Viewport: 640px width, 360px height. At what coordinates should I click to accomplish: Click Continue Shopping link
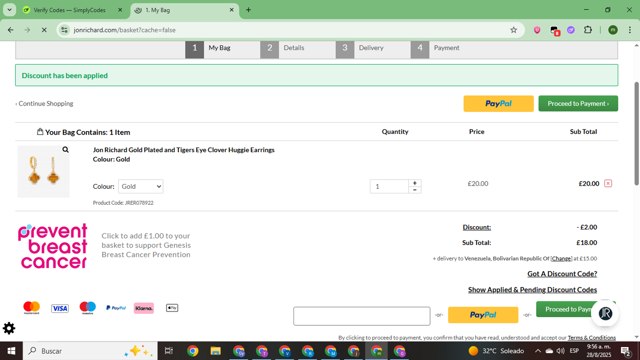point(44,104)
